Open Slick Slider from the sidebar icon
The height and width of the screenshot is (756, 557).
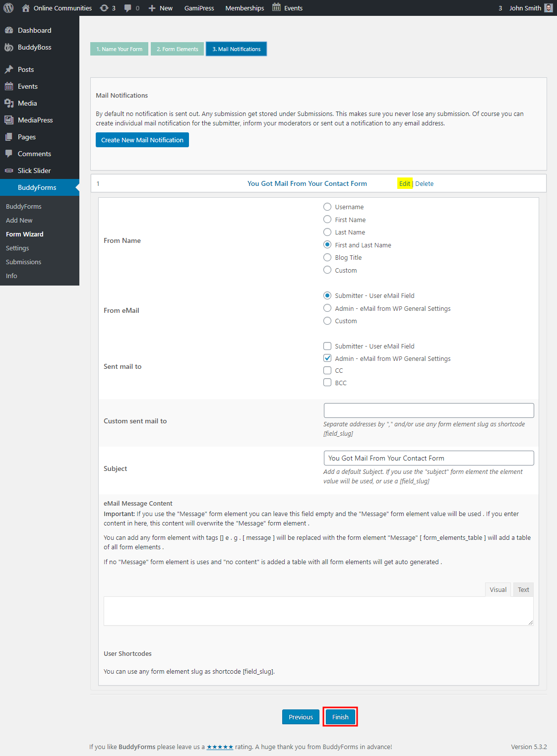9,170
